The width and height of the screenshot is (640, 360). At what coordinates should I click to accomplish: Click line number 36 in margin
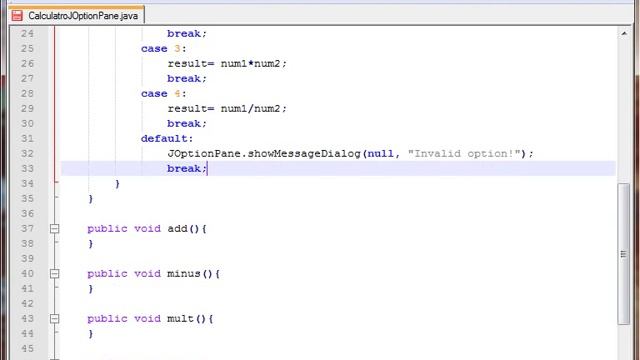pos(27,214)
